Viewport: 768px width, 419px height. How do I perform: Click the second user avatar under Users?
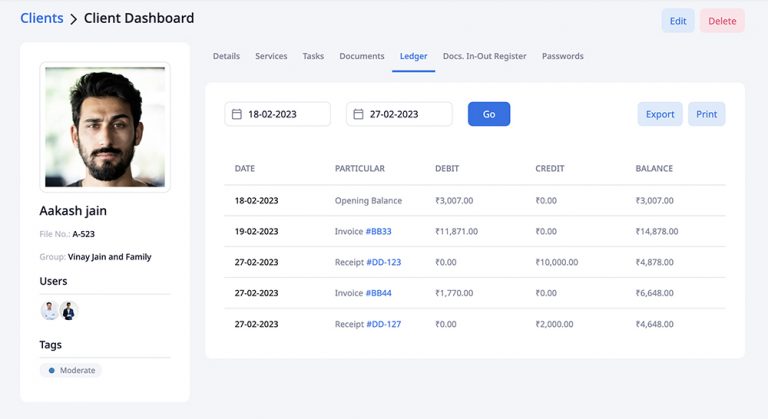click(69, 311)
